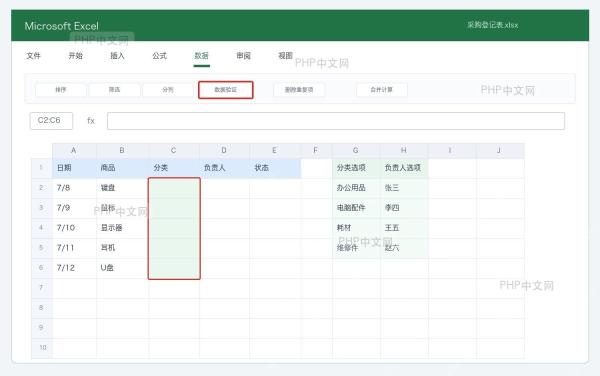Select the U盘 cell

[122, 268]
